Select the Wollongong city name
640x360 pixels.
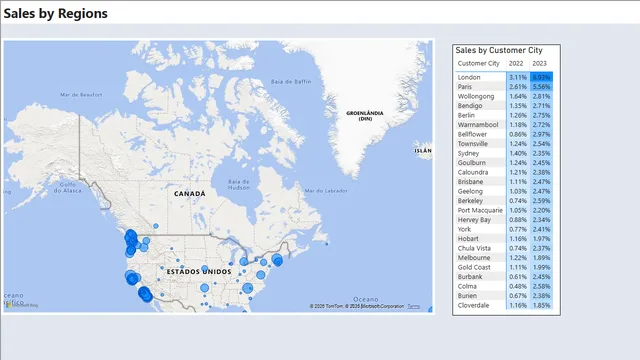(x=476, y=96)
